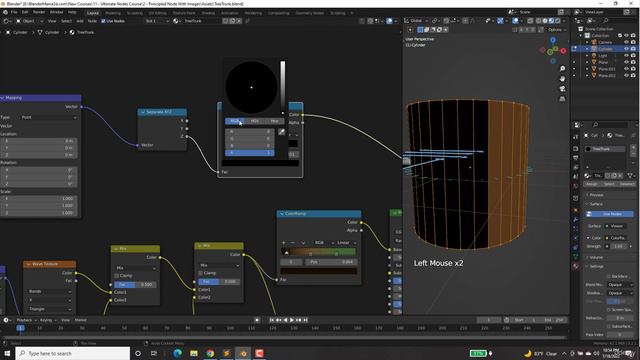Screen dimensions: 640x360
Task: Click the HSV mode button in color picker
Action: coord(255,121)
